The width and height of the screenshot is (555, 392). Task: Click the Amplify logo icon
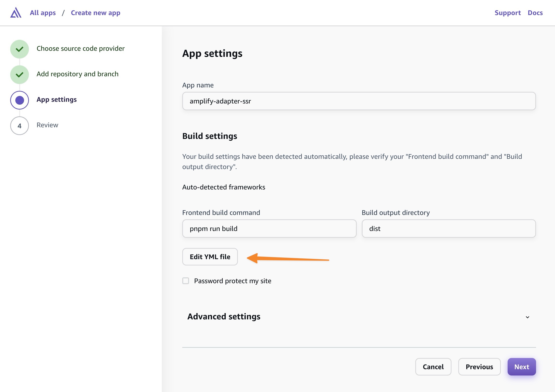[x=16, y=13]
